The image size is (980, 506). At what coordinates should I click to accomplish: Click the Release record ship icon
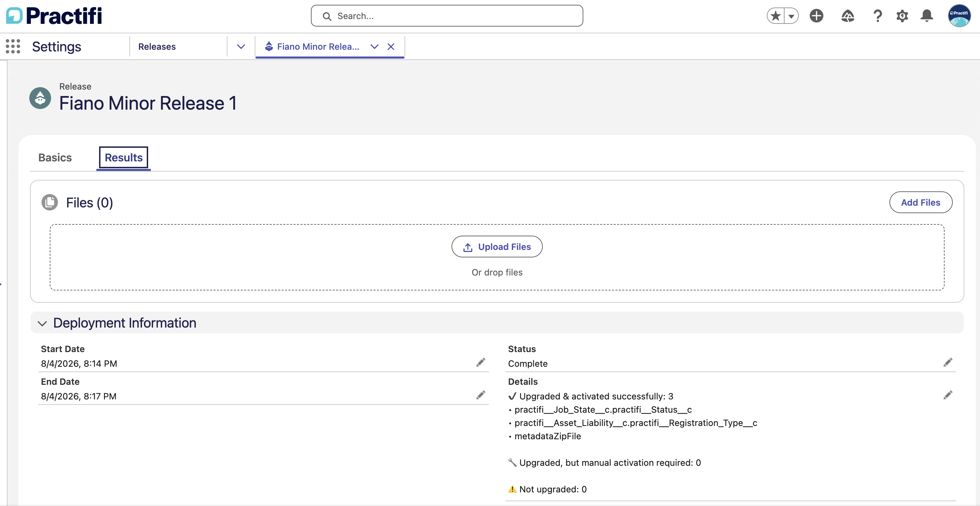[40, 98]
